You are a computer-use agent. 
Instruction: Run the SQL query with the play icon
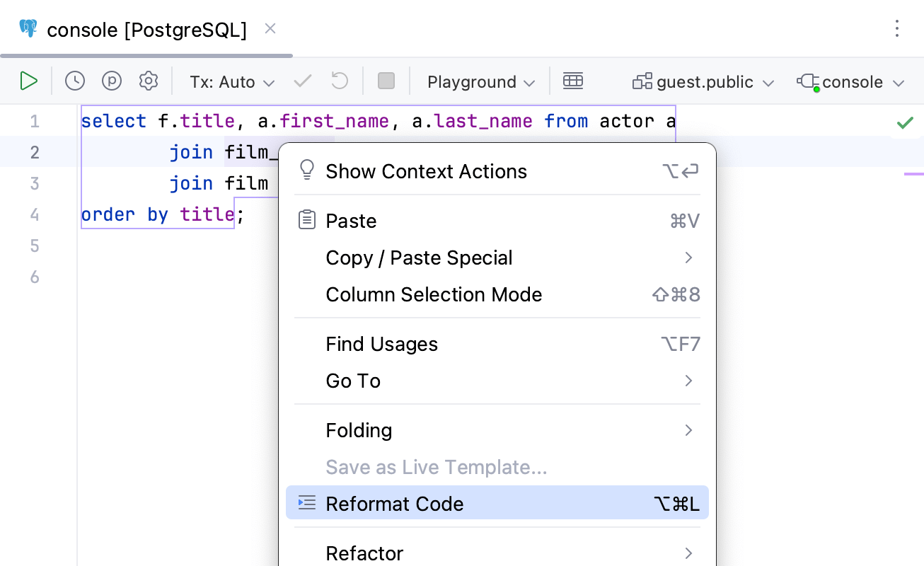[x=29, y=81]
